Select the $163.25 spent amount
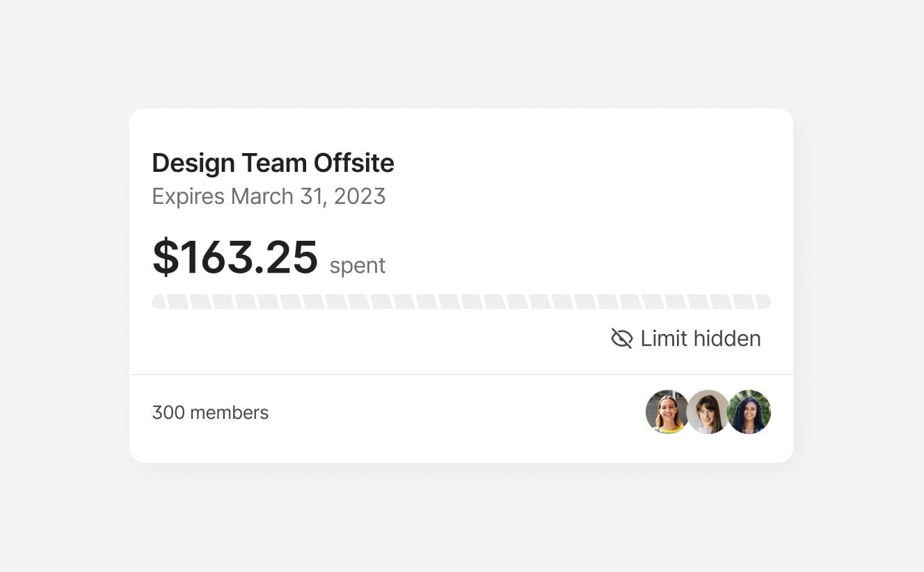Screen dimensions: 924x572 point(235,257)
